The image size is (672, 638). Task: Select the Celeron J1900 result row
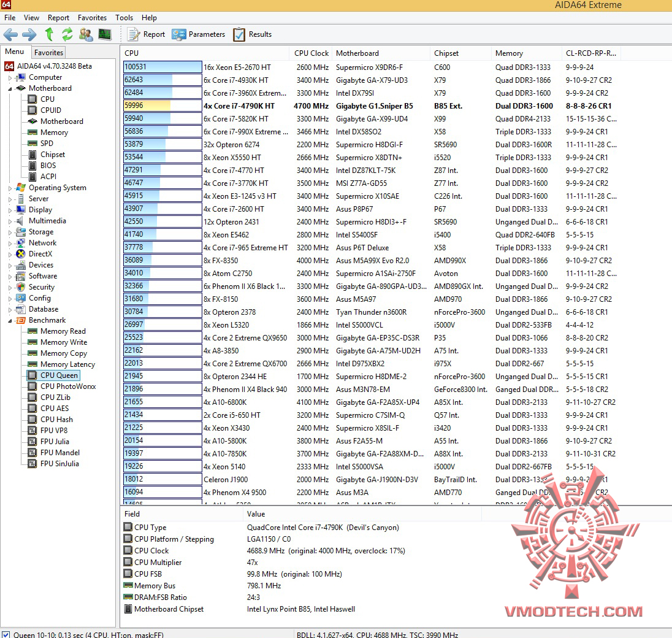(x=372, y=479)
